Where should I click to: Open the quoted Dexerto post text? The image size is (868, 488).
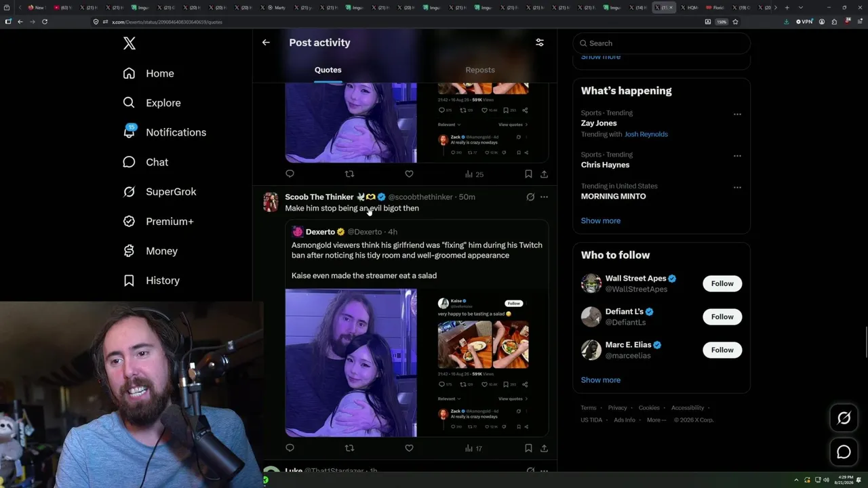pyautogui.click(x=417, y=260)
